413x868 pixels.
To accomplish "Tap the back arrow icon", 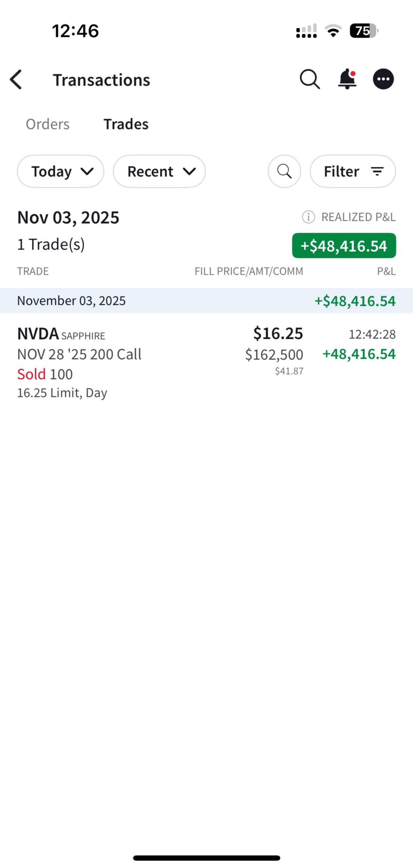I will [16, 80].
